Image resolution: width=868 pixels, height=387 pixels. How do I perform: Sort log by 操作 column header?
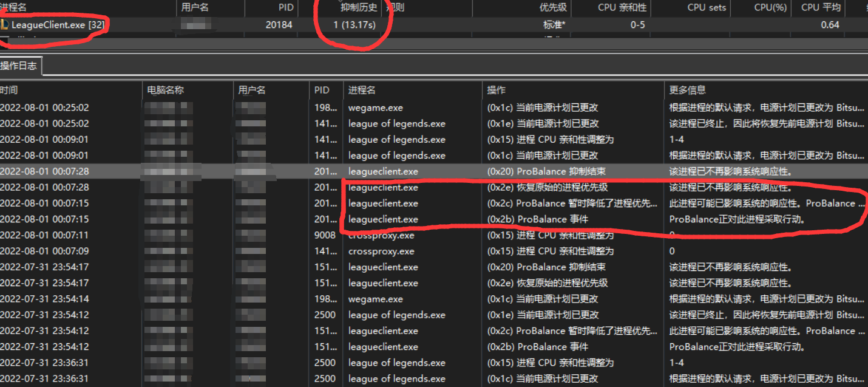(x=496, y=90)
